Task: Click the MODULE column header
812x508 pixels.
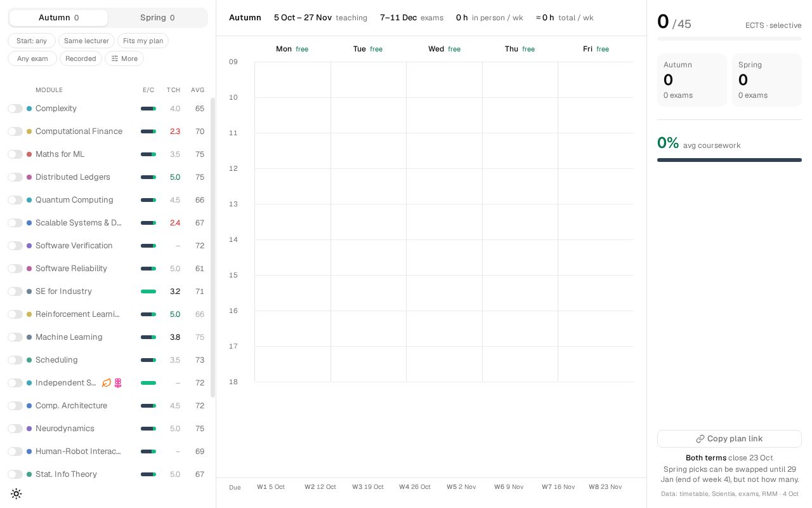Action: pos(49,90)
